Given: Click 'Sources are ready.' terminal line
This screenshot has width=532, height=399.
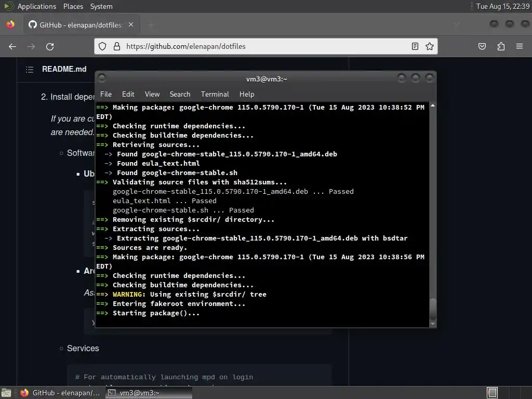Looking at the screenshot, I should tap(150, 248).
